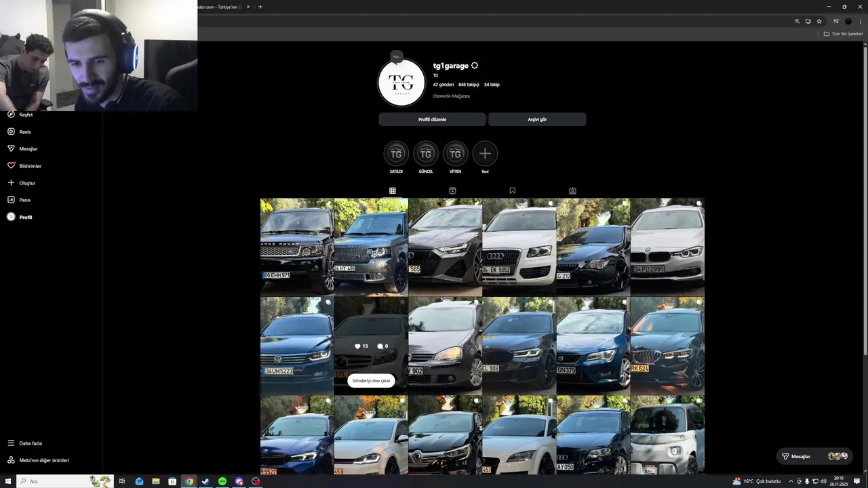This screenshot has width=868, height=488.
Task: Open the floating Mesajlar button
Action: pos(814,456)
